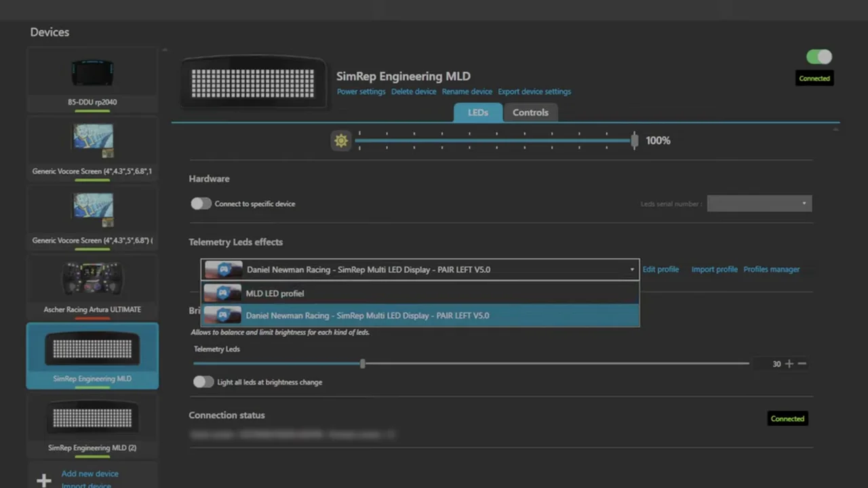Click the Connected badge in Connection status
The height and width of the screenshot is (488, 868).
pyautogui.click(x=787, y=419)
